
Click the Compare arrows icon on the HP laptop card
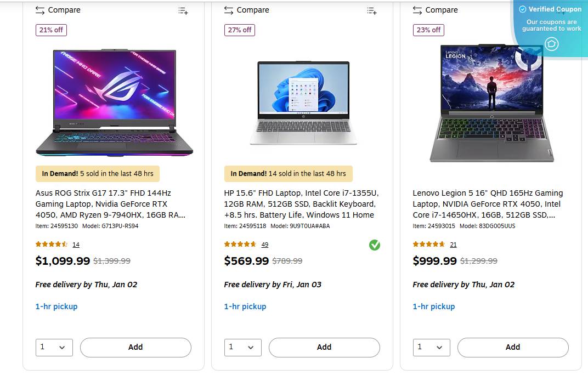pyautogui.click(x=228, y=10)
